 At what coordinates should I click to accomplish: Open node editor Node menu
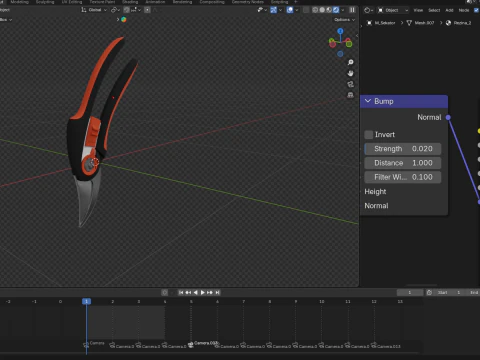pyautogui.click(x=464, y=10)
